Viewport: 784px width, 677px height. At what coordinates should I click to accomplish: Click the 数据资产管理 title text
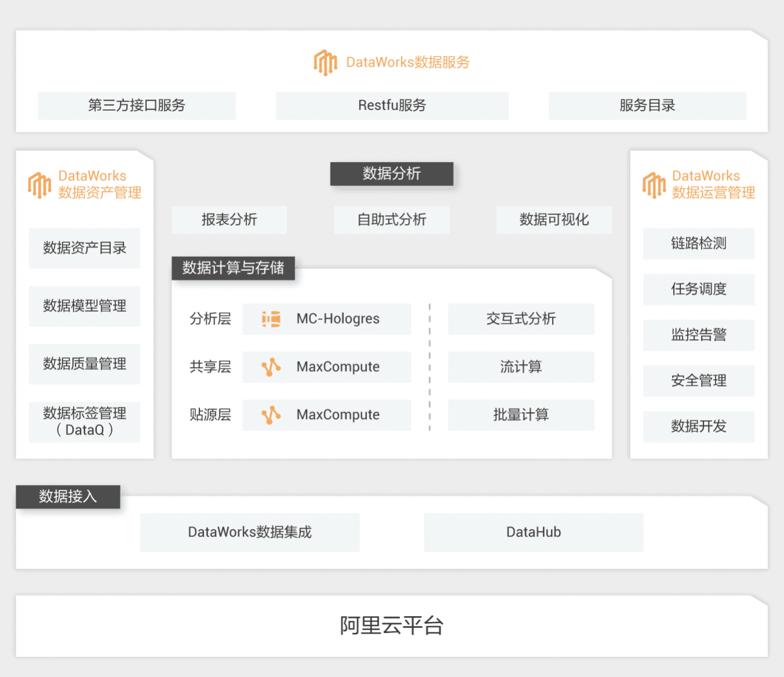click(x=100, y=193)
